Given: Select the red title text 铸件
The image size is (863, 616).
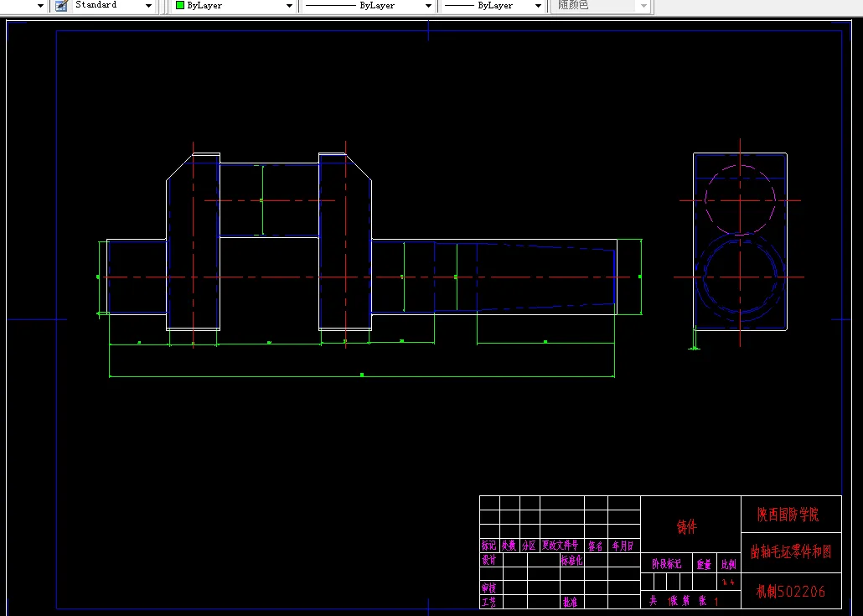Looking at the screenshot, I should tap(686, 527).
